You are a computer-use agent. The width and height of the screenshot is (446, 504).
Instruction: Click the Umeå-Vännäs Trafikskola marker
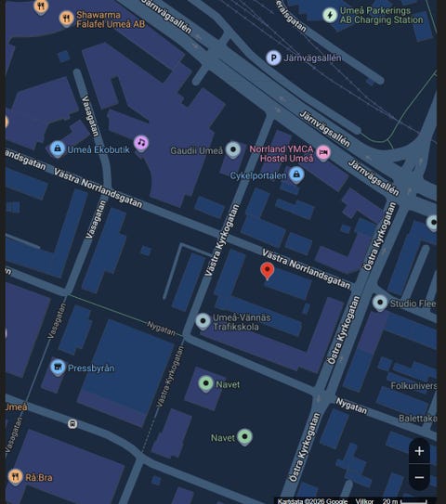pos(203,321)
